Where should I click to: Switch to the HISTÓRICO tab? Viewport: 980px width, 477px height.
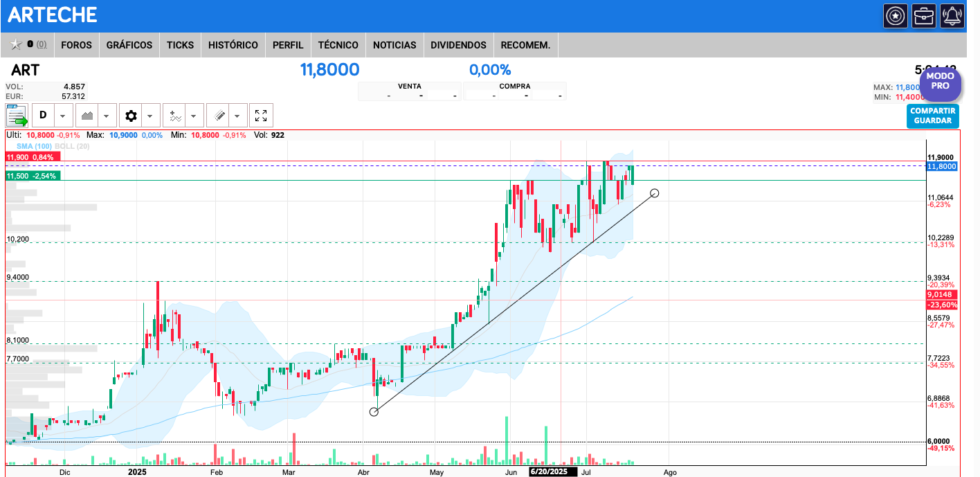(x=233, y=45)
